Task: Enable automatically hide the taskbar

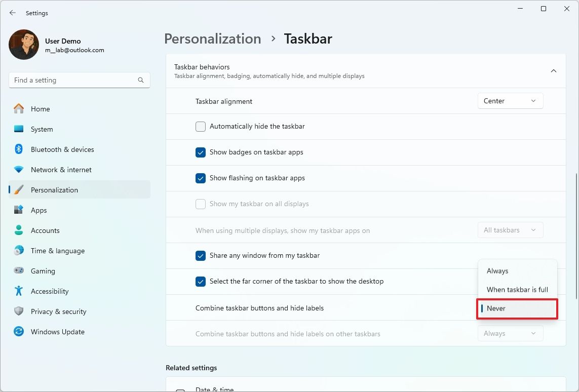Action: pyautogui.click(x=200, y=126)
